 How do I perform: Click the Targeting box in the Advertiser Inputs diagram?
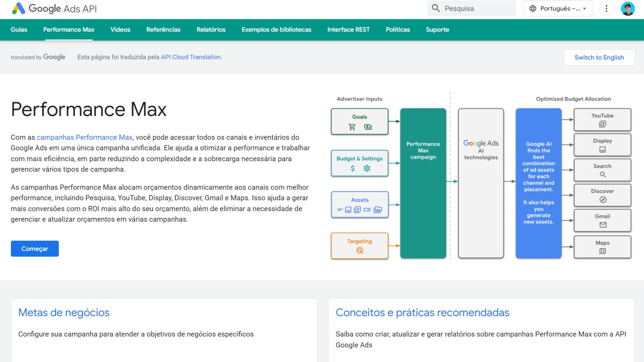(359, 246)
